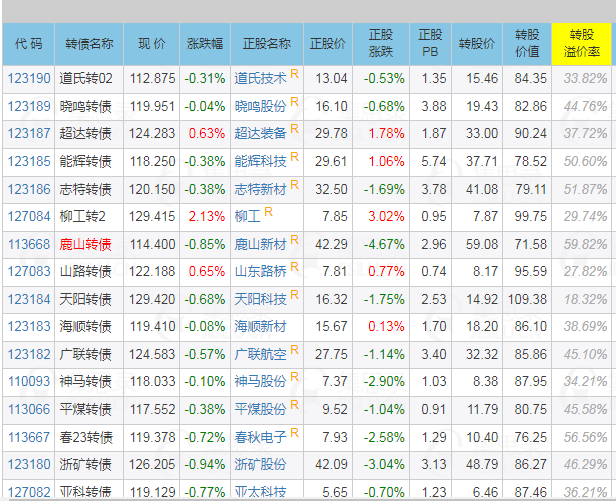Select price cell 129.415
Image resolution: width=616 pixels, height=501 pixels.
[x=152, y=217]
